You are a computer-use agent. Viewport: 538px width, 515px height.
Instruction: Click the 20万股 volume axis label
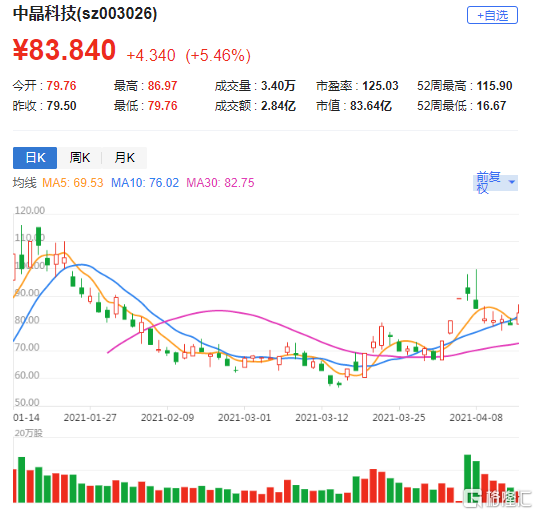click(28, 433)
